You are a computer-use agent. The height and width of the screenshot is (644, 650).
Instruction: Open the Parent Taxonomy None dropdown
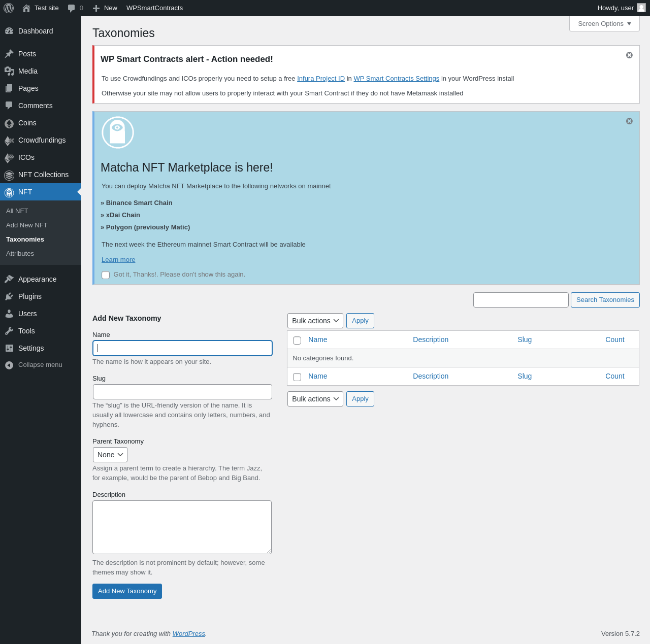(x=110, y=455)
